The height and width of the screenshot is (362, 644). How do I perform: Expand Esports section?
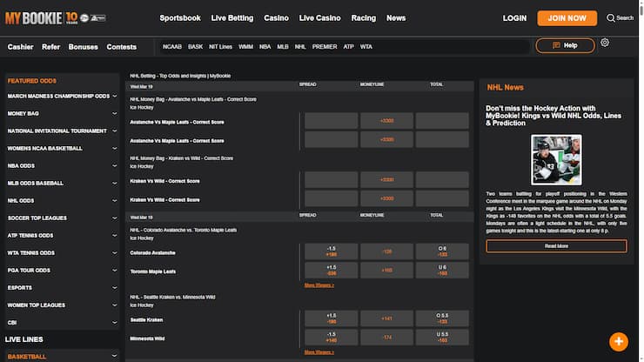tap(62, 288)
